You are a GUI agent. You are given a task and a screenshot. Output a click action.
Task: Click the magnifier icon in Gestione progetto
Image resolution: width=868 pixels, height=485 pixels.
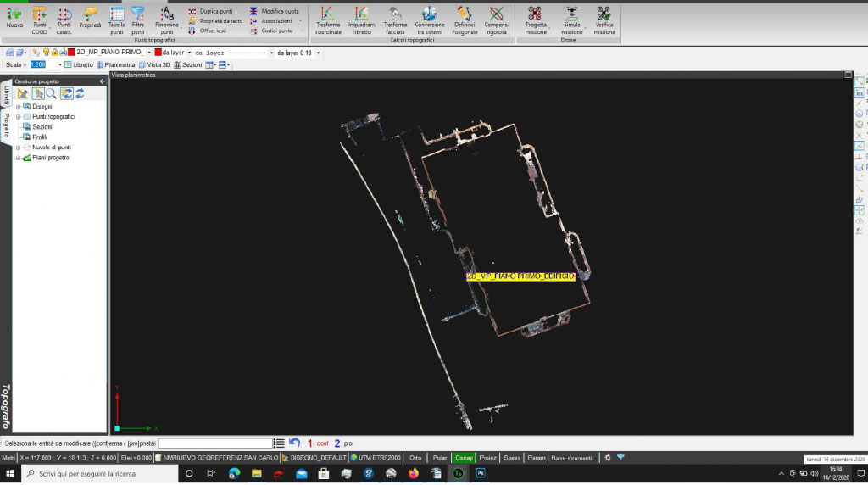tap(51, 93)
